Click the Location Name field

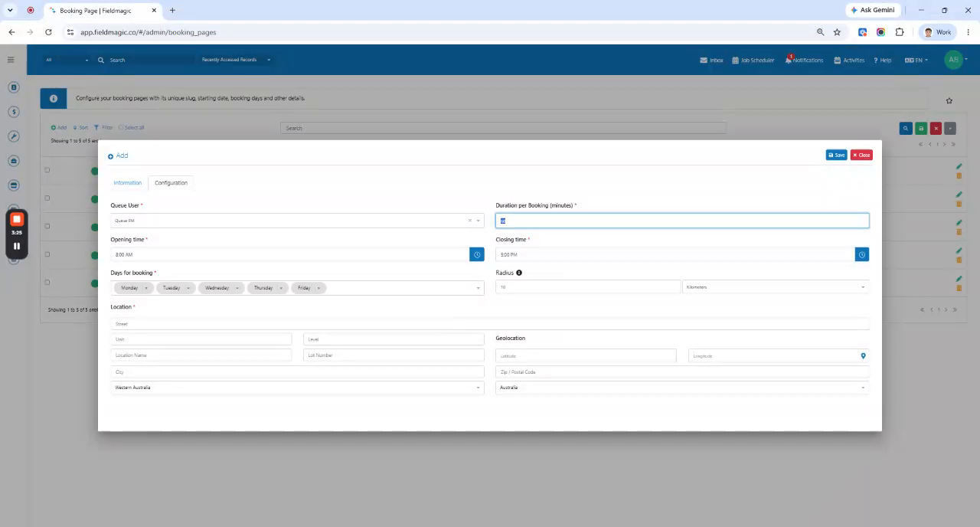pyautogui.click(x=201, y=355)
